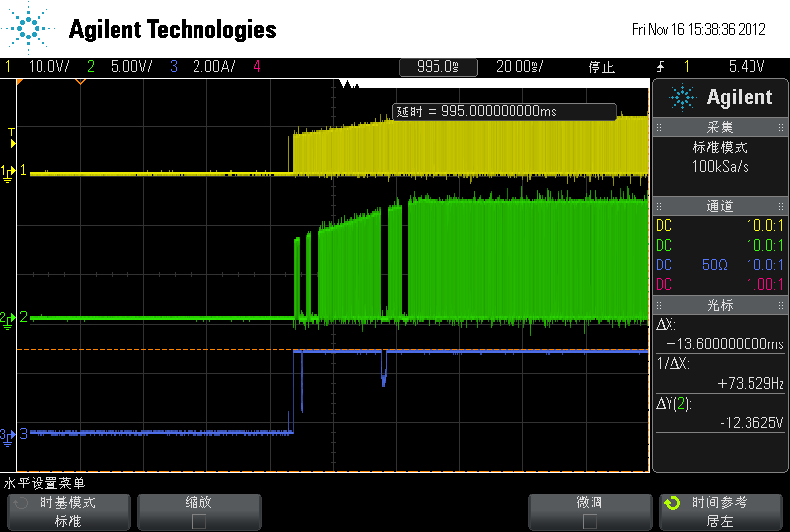This screenshot has height=532, width=790.
Task: Click the ΔY(2) -12.3625V value
Action: pos(751,422)
